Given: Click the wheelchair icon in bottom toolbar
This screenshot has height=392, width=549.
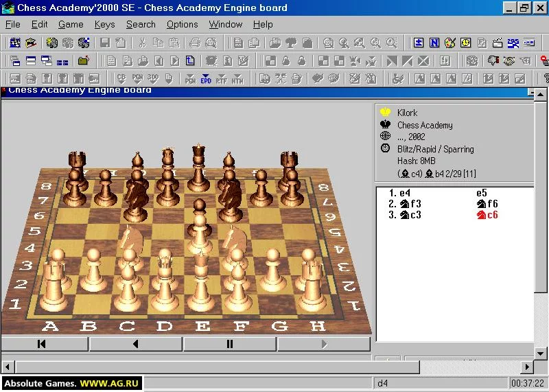Looking at the screenshot, I should (398, 78).
